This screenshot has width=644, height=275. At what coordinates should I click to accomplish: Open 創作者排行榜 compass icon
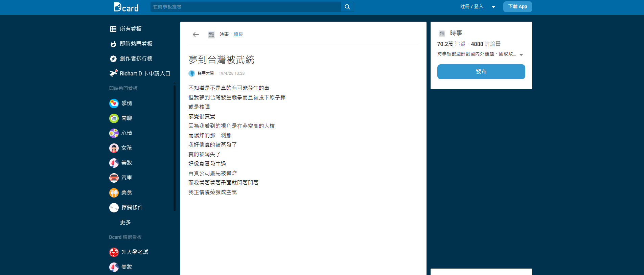pyautogui.click(x=113, y=59)
